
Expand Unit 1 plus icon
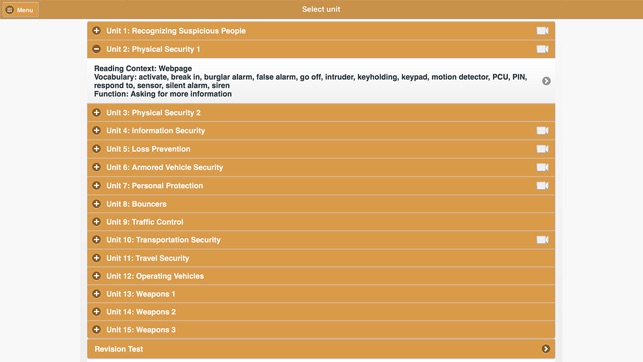(96, 30)
